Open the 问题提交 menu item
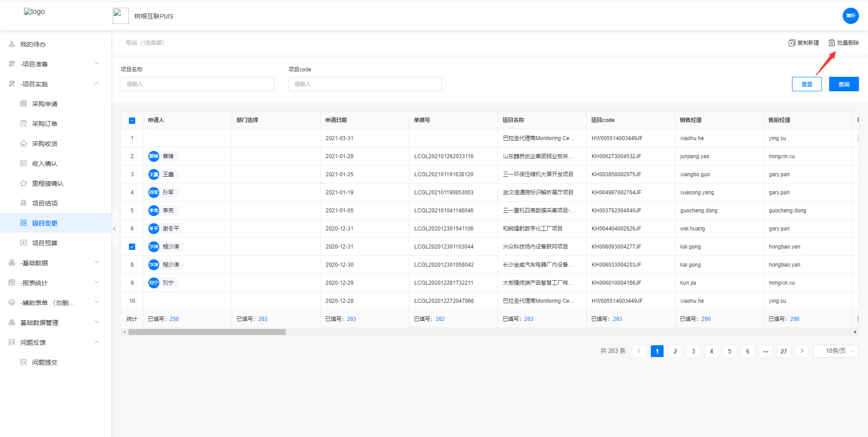The height and width of the screenshot is (437, 868). [56, 362]
